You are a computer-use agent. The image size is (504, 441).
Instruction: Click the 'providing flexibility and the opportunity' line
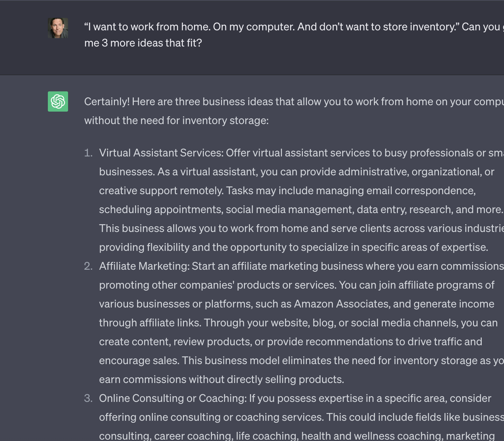294,247
